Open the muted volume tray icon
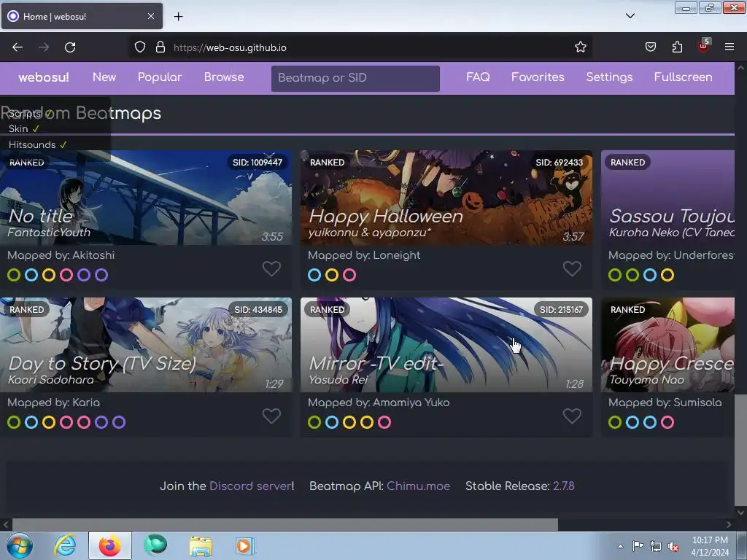747x560 pixels. 673,547
